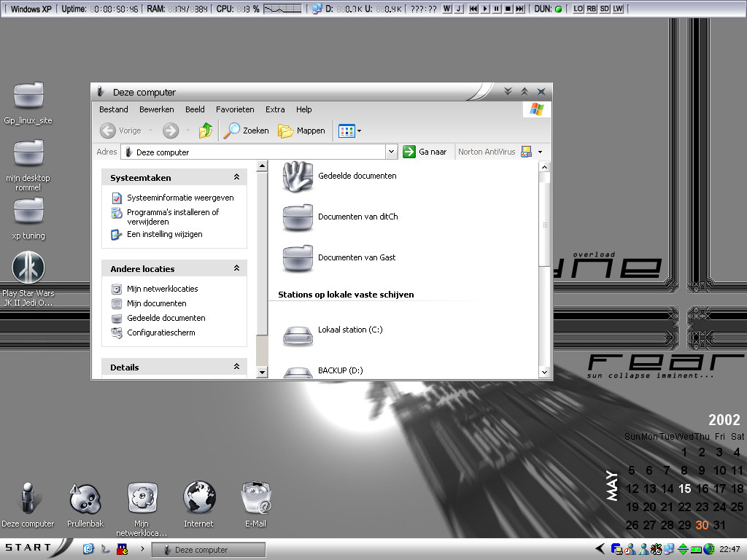Viewport: 747px width, 560px height.
Task: Click the Vorige back arrow button
Action: click(x=121, y=131)
